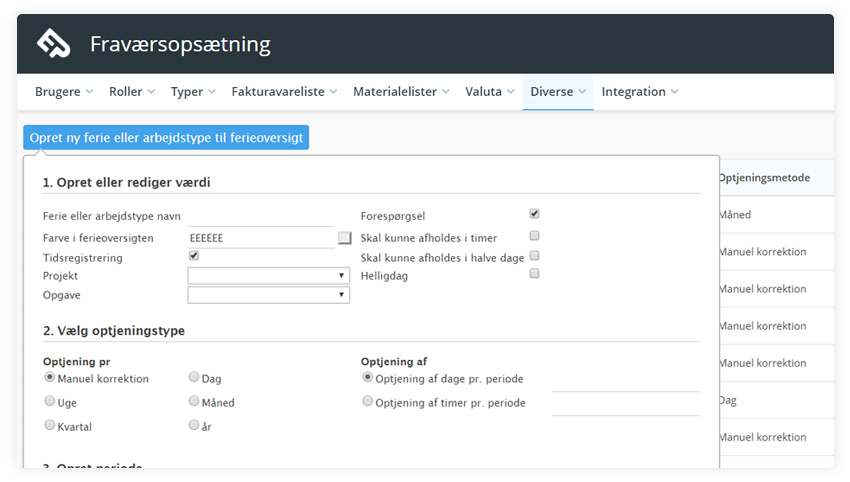
Task: Select the Dag radio option
Action: 194,377
